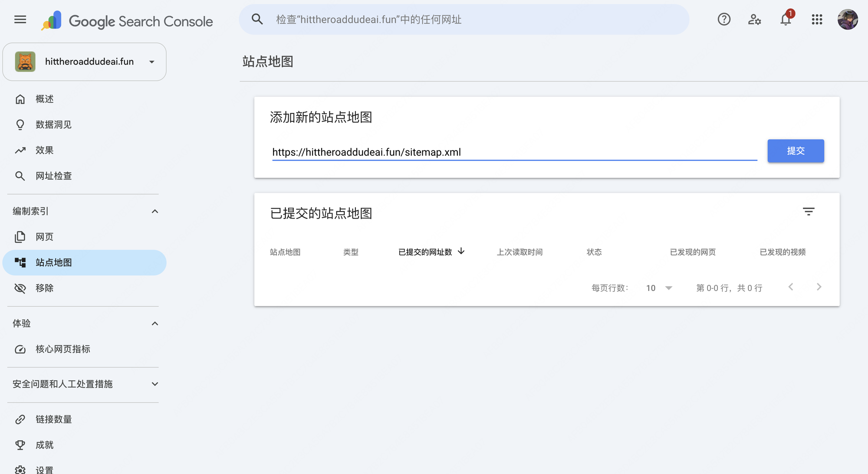Open the hittheroaddudeai.fun property selector dropdown
The width and height of the screenshot is (868, 474).
85,62
